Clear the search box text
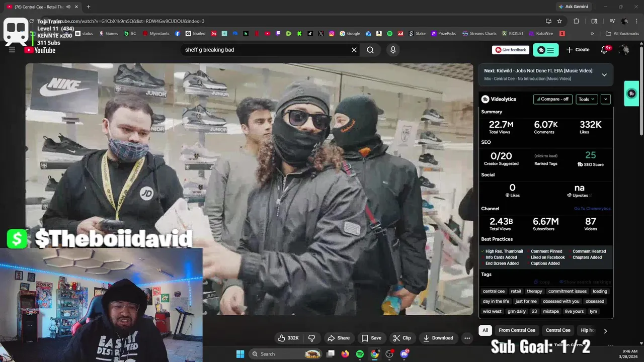 click(x=354, y=50)
